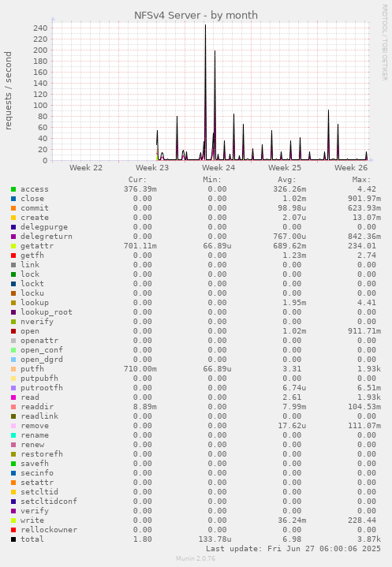Select the salmon readdir legend swatch
Viewport: 392px width, 567px height.
[x=13, y=407]
